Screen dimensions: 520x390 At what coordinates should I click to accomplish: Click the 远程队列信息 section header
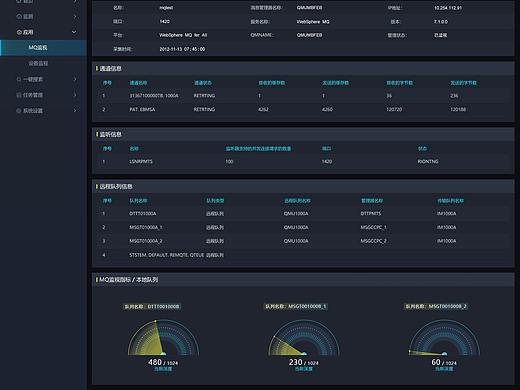(116, 186)
